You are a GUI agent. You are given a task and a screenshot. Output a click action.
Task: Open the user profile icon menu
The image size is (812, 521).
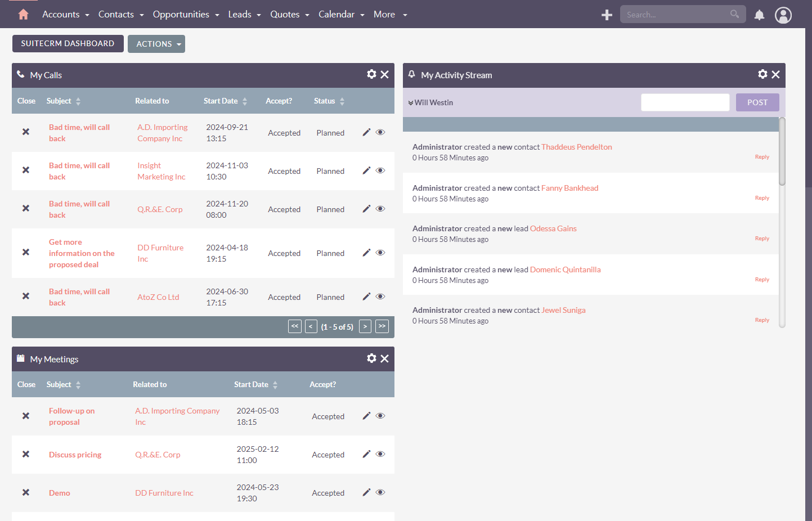point(783,15)
